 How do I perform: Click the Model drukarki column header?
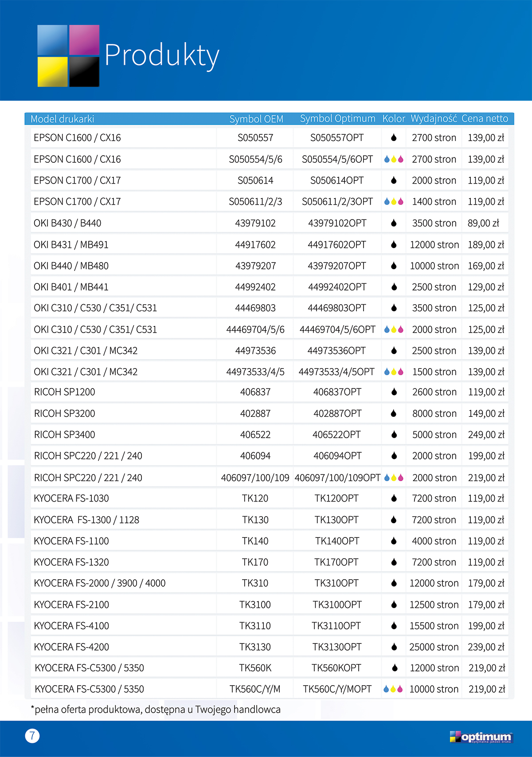(63, 119)
